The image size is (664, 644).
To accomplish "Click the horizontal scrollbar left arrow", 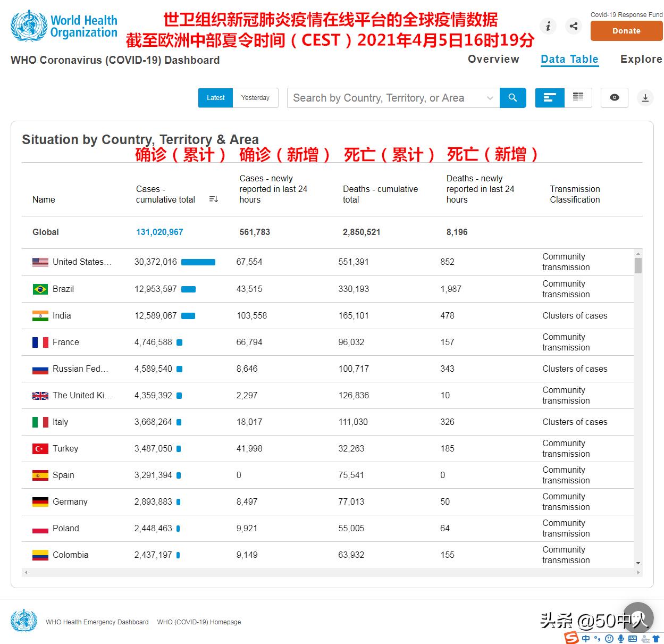I will pyautogui.click(x=26, y=573).
